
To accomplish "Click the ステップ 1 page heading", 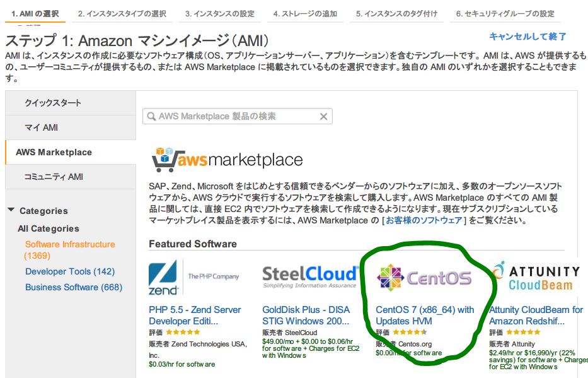I will 137,40.
